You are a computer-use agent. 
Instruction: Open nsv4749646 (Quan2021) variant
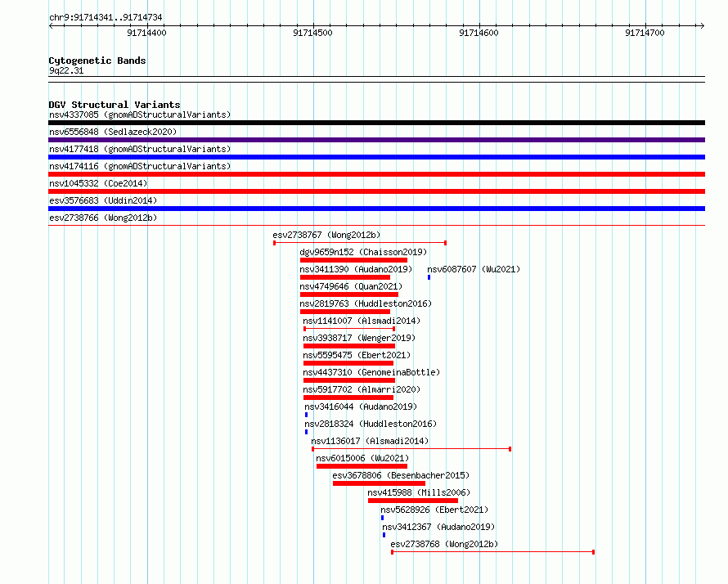pyautogui.click(x=351, y=286)
